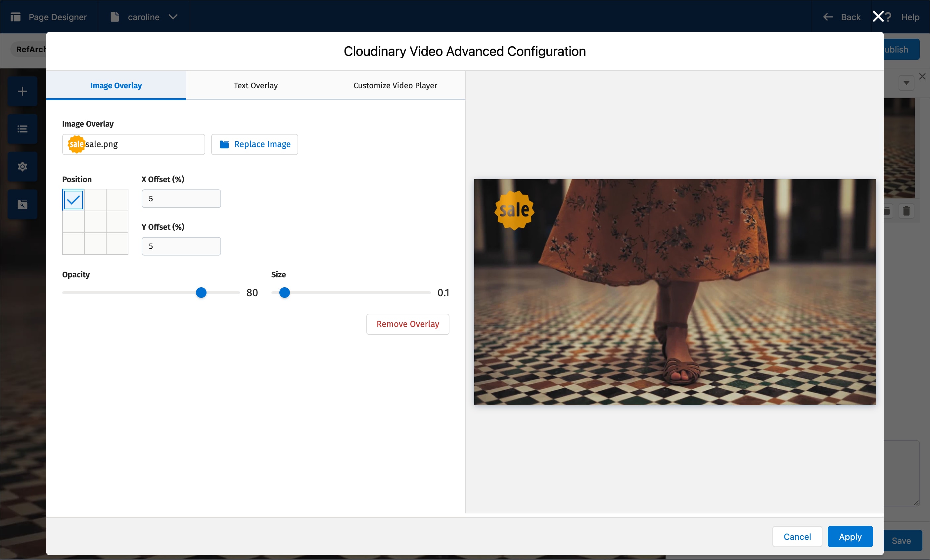Click the add element plus icon
The image size is (930, 560).
tap(22, 91)
